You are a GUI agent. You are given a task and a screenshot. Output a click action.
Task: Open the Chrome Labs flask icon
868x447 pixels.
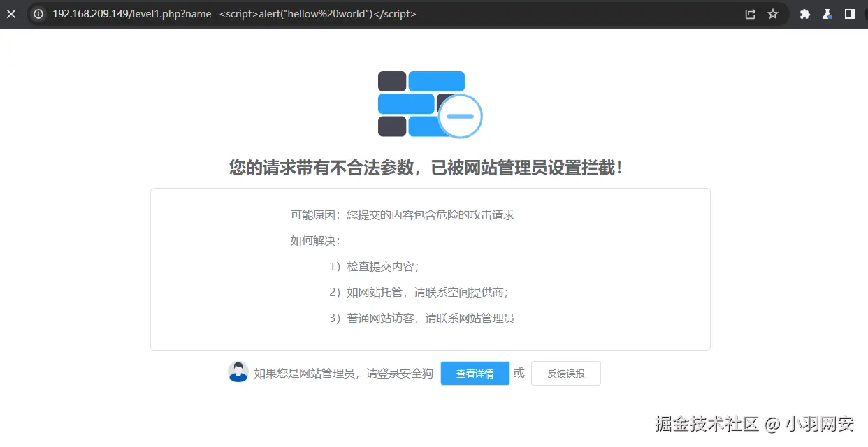click(x=827, y=14)
